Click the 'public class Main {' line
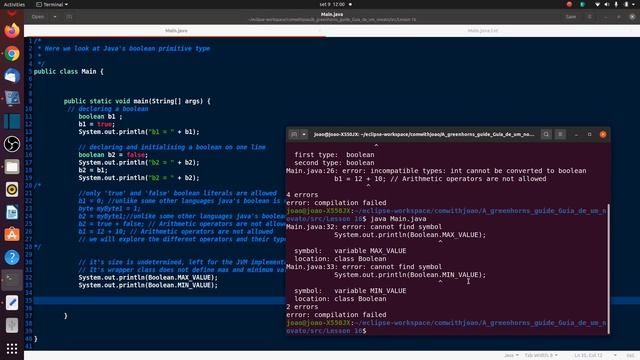Image resolution: width=640 pixels, height=360 pixels. (69, 71)
